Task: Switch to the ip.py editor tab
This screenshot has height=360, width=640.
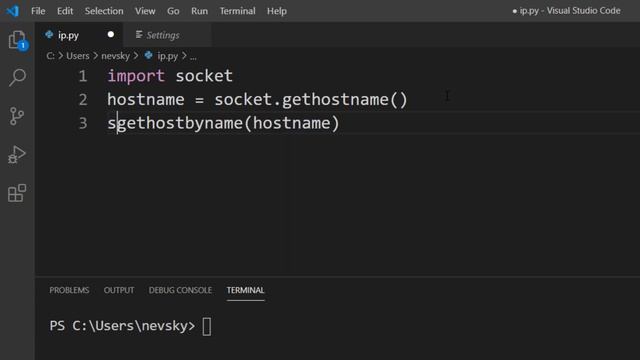Action: [79, 35]
